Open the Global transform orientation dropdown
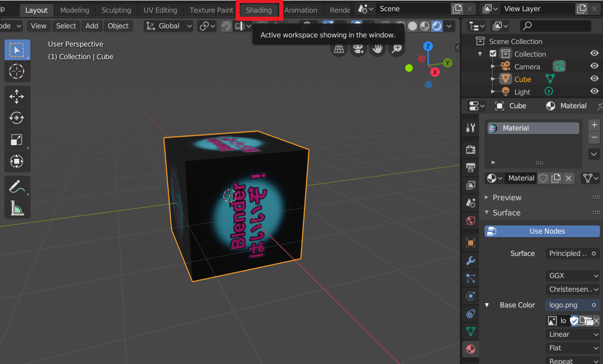This screenshot has width=603, height=364. pyautogui.click(x=168, y=26)
